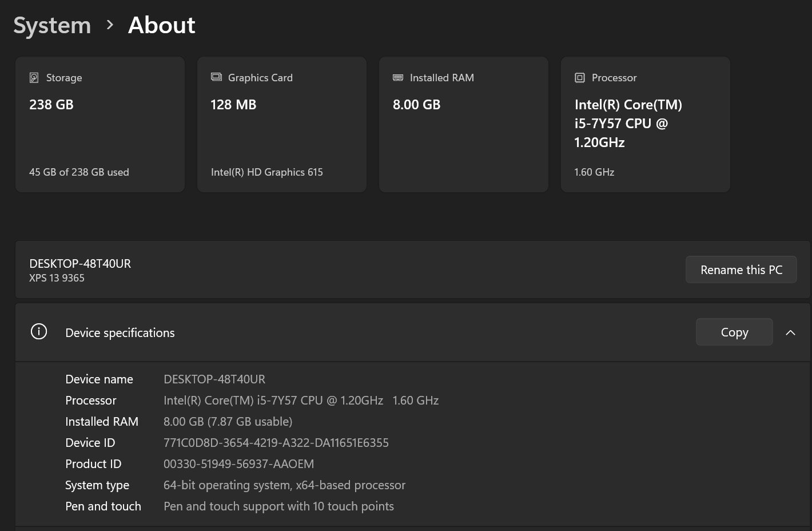Click the 'Installed RAM' label in specifications
The image size is (812, 531).
[102, 422]
